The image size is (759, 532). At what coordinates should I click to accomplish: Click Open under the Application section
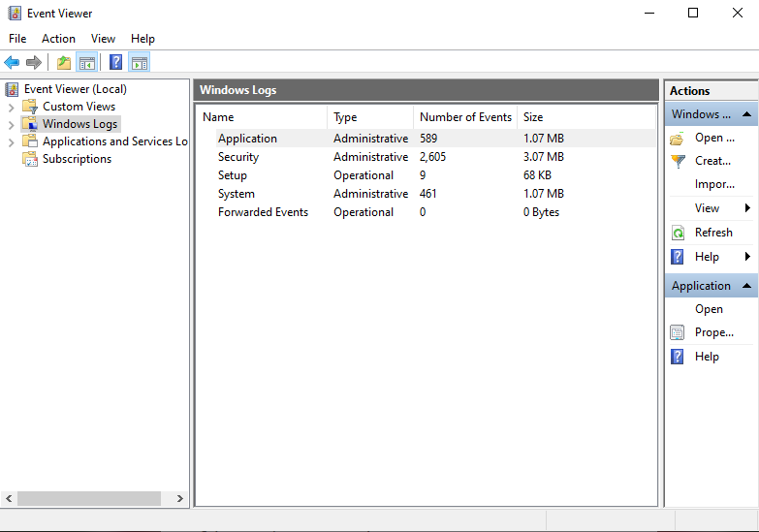709,309
